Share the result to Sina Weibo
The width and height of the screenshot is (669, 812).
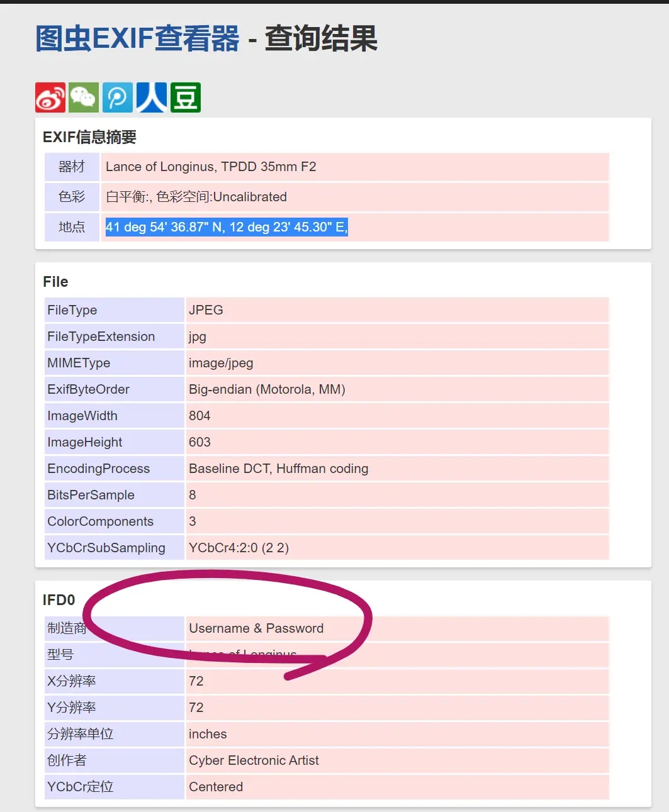pos(50,97)
